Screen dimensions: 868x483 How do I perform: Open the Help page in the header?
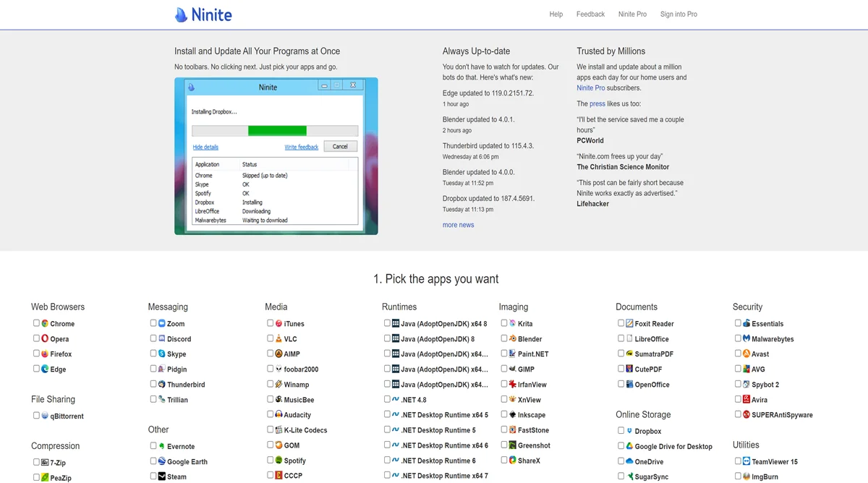coord(556,14)
